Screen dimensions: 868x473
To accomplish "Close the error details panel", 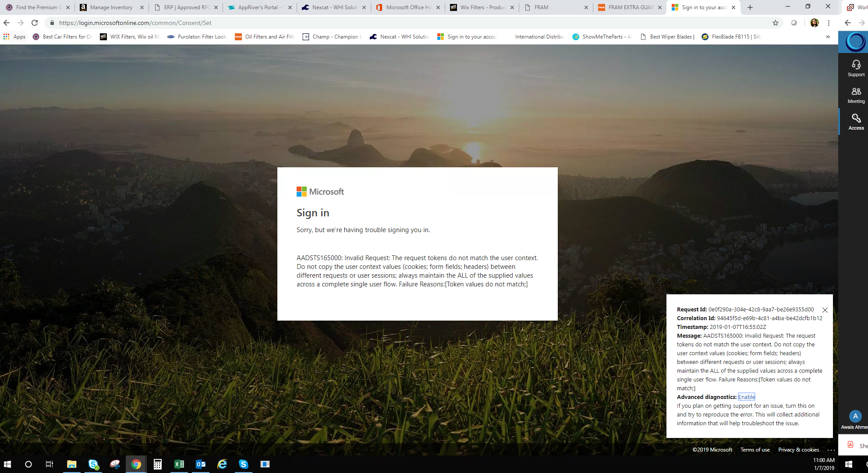I will [825, 310].
